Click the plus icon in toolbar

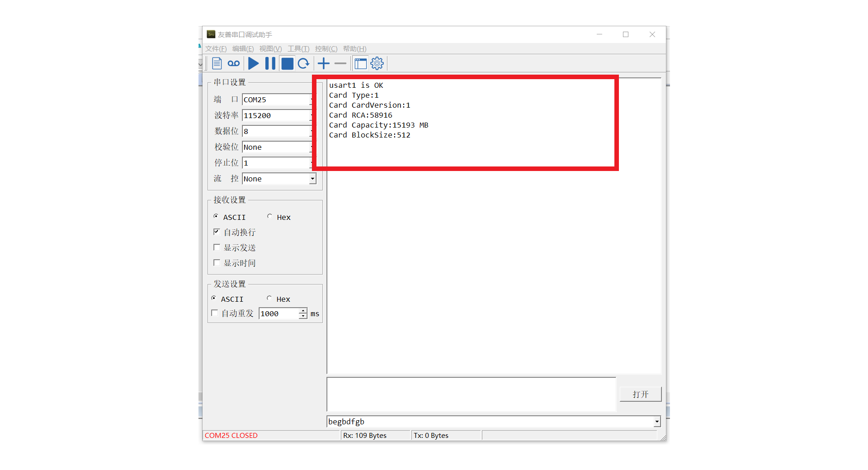tap(324, 64)
